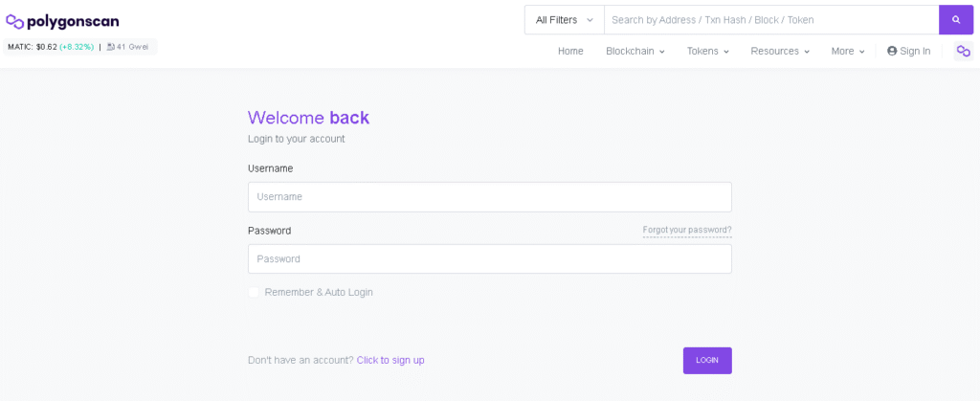This screenshot has height=401, width=980.
Task: Click the Sign In user icon
Action: click(x=892, y=52)
